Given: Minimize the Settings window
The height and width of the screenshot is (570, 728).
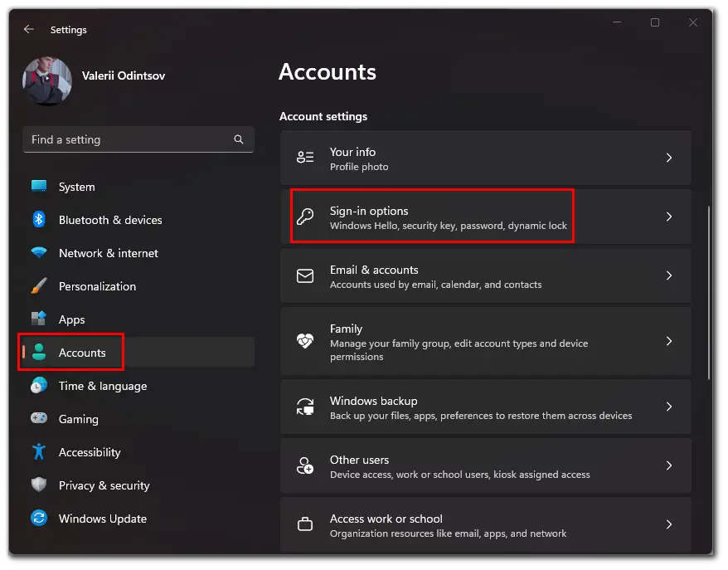Looking at the screenshot, I should point(617,22).
